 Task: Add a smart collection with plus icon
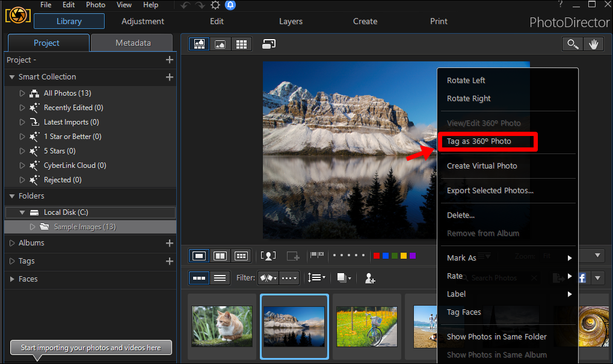click(169, 77)
